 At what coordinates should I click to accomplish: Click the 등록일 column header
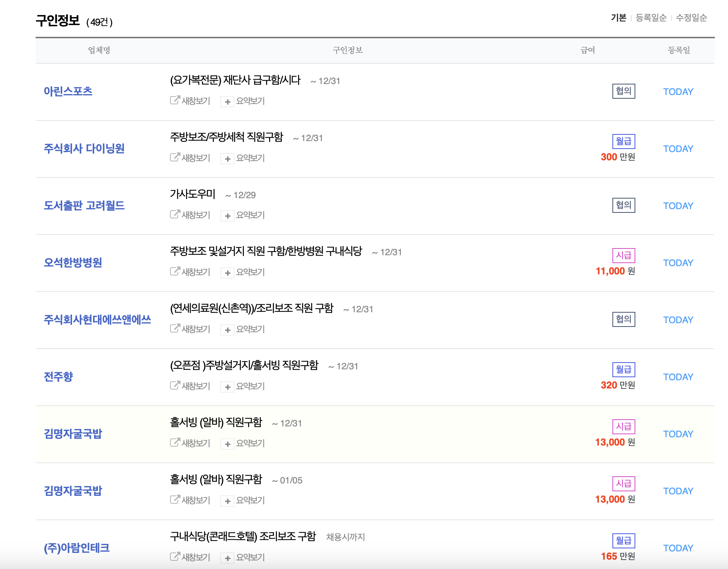[679, 50]
